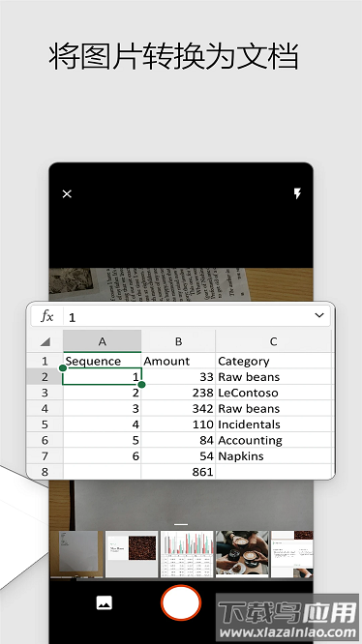
Task: Click the Sequence header cell
Action: [103, 361]
